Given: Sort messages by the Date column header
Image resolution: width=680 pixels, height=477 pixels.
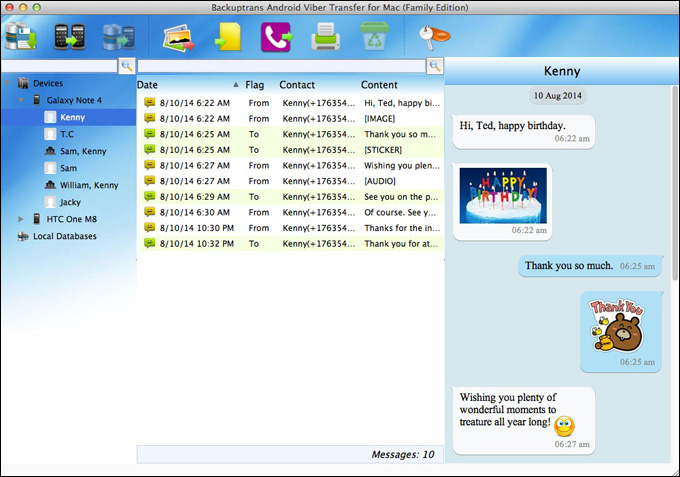Looking at the screenshot, I should coord(147,85).
